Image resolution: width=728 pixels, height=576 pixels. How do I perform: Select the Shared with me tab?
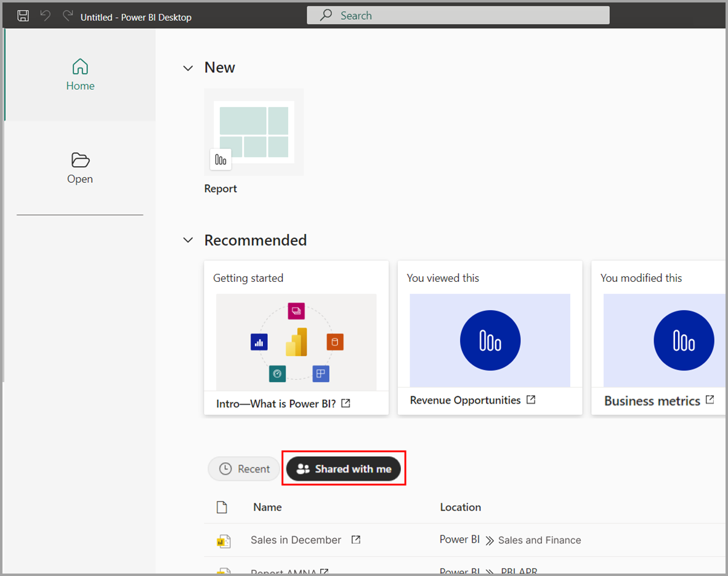[344, 469]
